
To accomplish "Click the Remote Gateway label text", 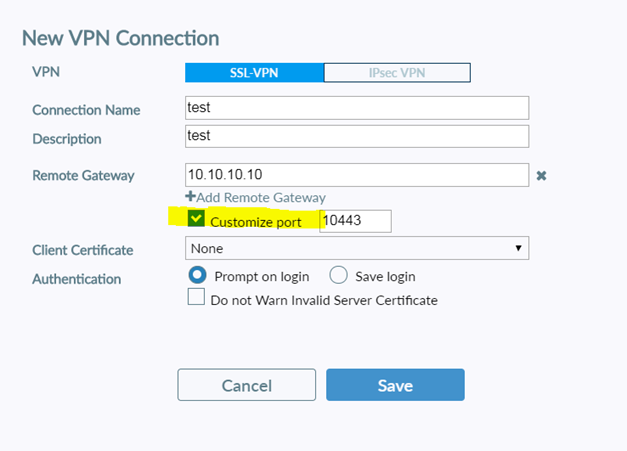I will click(83, 176).
